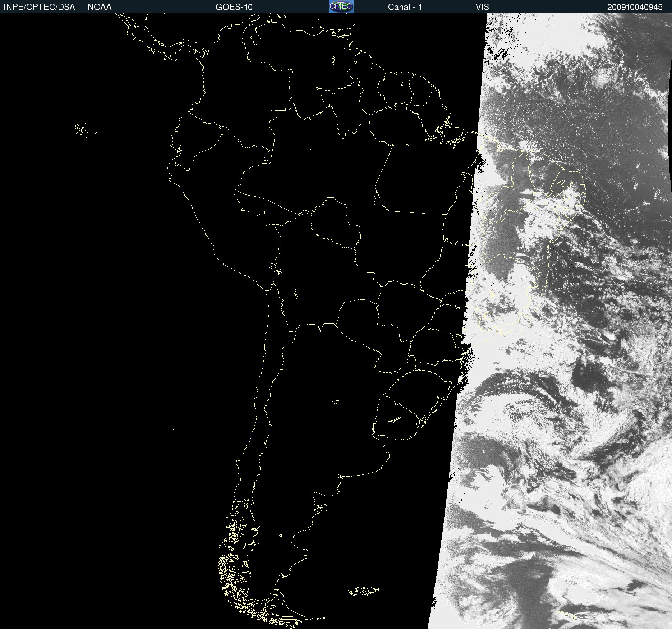Click the VIS channel label

click(x=482, y=7)
